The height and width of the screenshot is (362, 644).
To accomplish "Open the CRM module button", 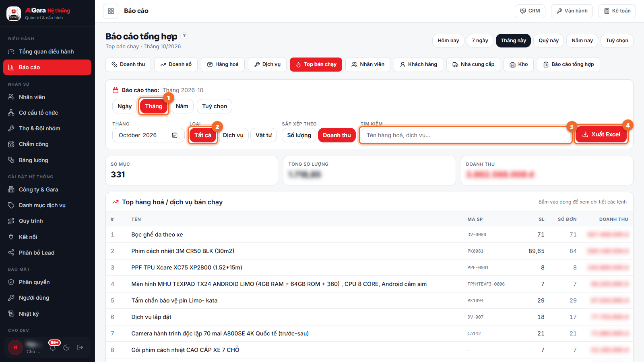I will tap(530, 11).
